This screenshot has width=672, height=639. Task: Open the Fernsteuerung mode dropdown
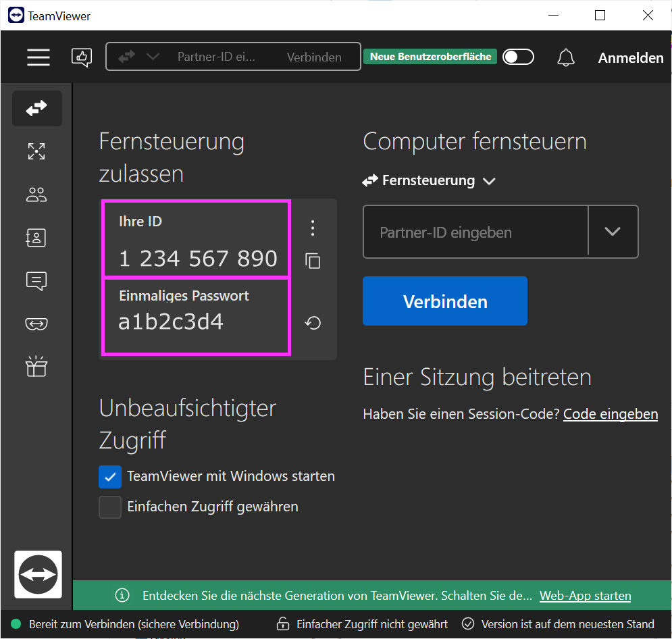pyautogui.click(x=429, y=180)
